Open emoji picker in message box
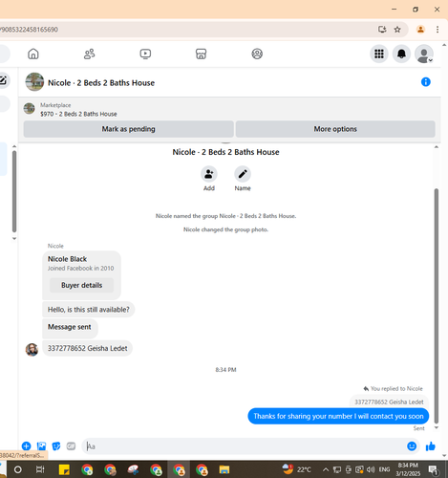448x478 pixels. (x=412, y=446)
